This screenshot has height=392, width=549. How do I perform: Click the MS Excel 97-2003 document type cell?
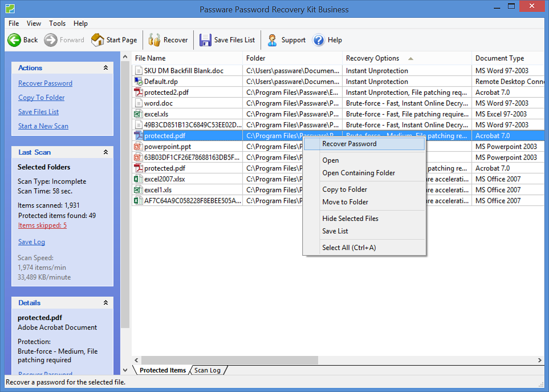coord(508,114)
